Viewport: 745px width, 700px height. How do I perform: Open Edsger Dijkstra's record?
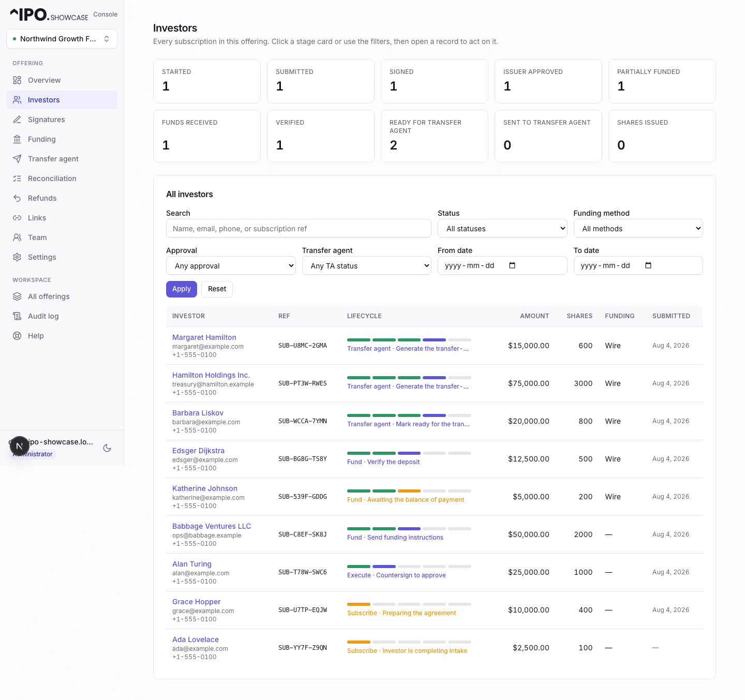click(x=198, y=451)
